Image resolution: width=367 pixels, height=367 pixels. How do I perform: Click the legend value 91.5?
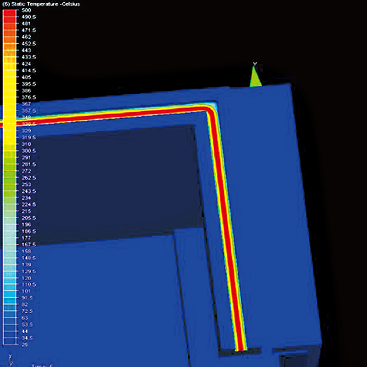(27, 298)
